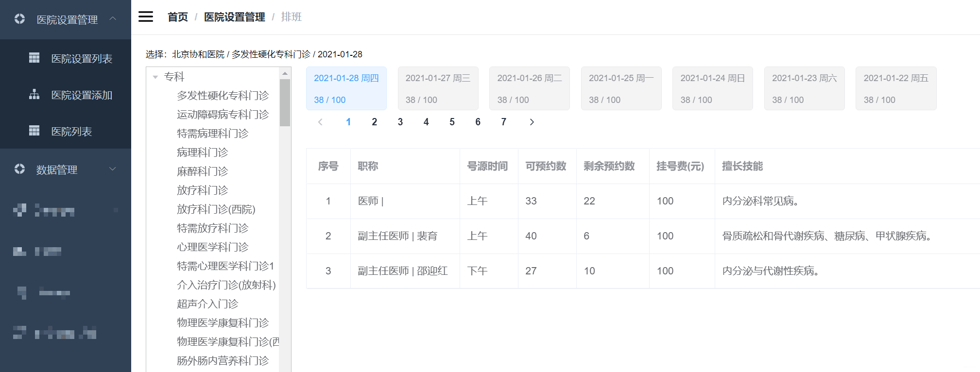Select 多发性硬化专科门诊 in department tree
Image resolution: width=980 pixels, height=372 pixels.
[x=223, y=96]
